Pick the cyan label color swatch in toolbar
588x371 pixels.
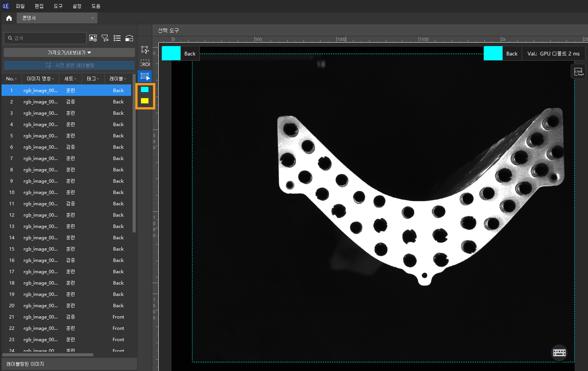(145, 89)
